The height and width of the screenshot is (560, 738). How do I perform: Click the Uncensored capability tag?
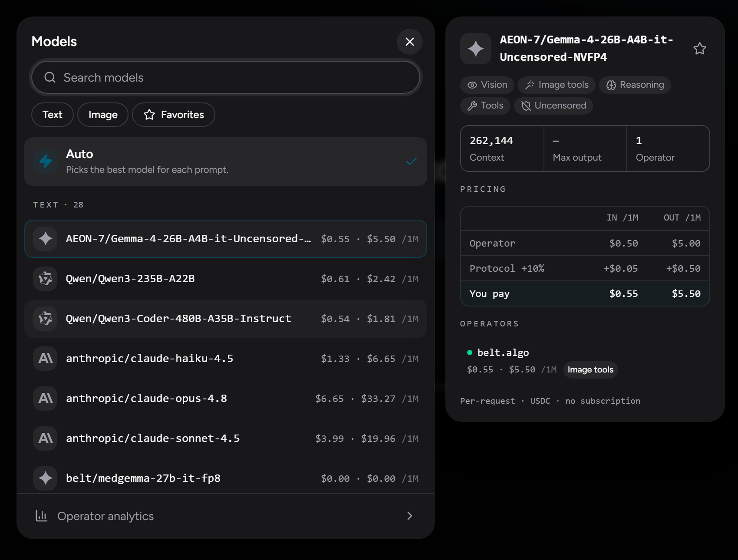point(553,105)
